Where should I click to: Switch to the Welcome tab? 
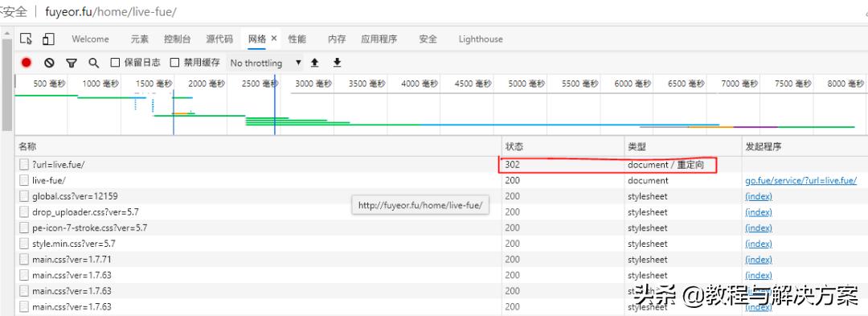[x=90, y=39]
